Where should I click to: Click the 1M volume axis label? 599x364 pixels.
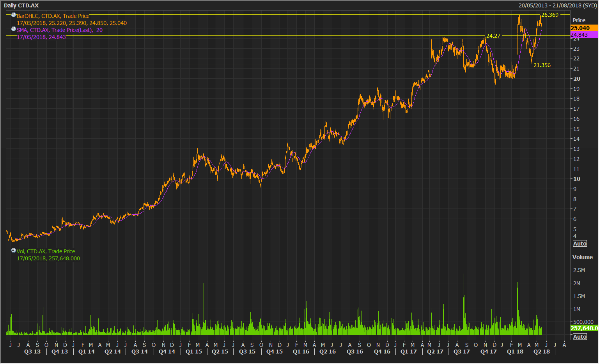coord(577,309)
